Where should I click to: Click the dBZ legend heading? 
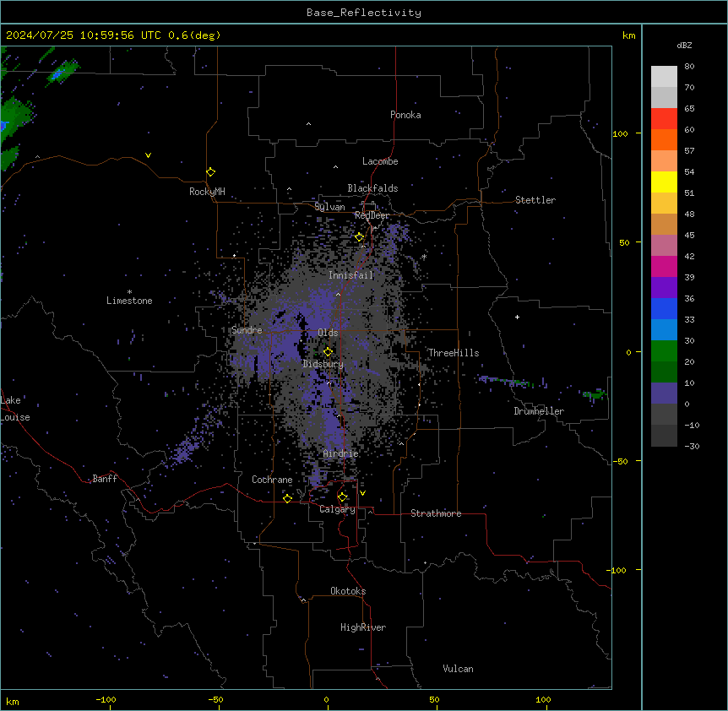pos(684,45)
